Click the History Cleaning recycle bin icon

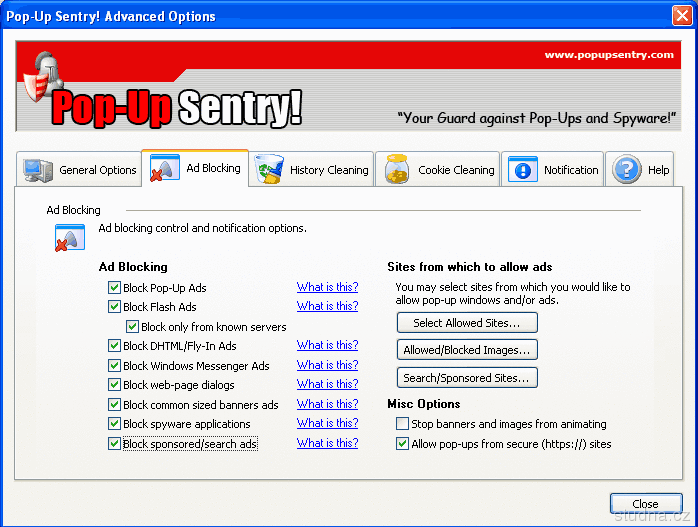pyautogui.click(x=269, y=169)
